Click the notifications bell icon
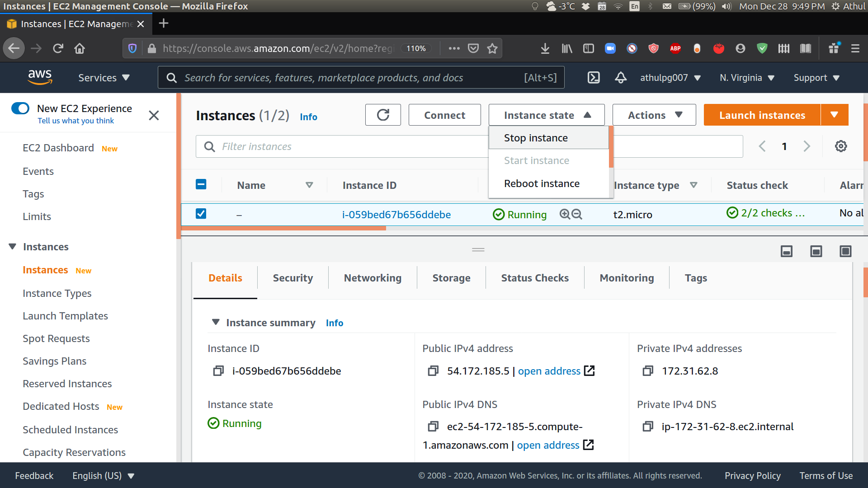 [x=620, y=77]
